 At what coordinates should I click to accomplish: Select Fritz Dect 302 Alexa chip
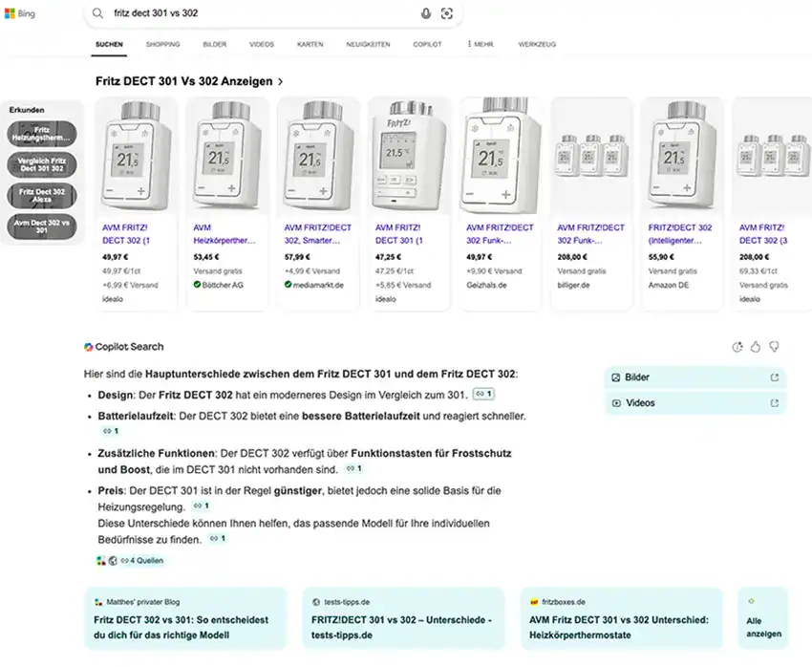(42, 195)
